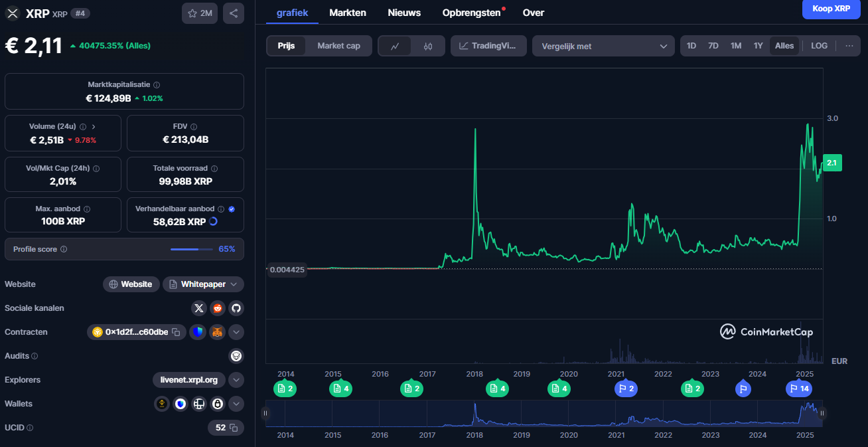Toggle LOG scale on chart
This screenshot has height=447, width=868.
(819, 46)
